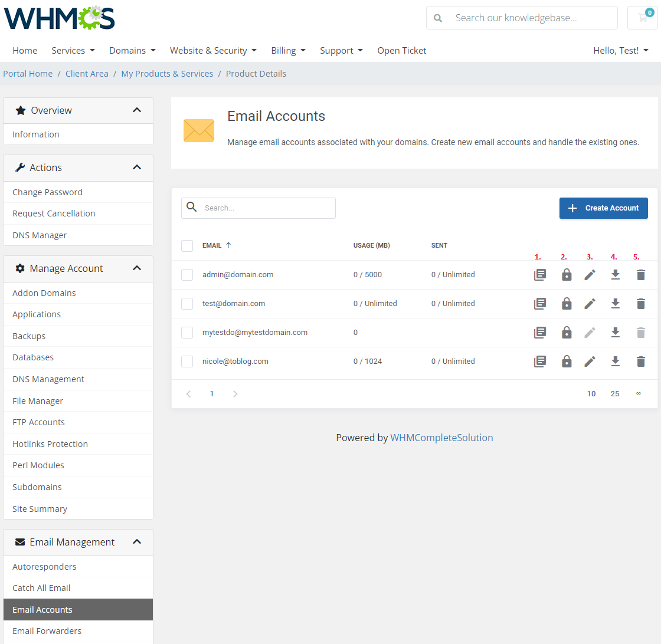Collapse the Manage Account section
The width and height of the screenshot is (661, 644).
coord(137,268)
